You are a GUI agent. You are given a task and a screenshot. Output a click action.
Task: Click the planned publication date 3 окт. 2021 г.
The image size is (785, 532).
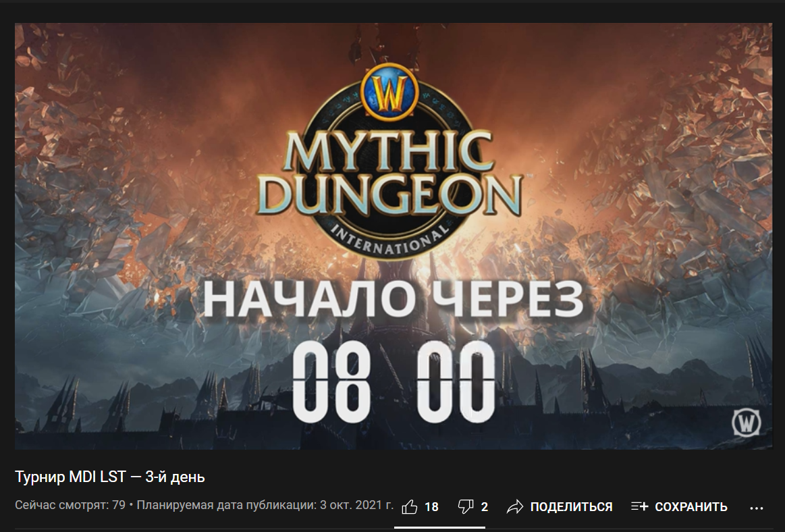coord(357,505)
